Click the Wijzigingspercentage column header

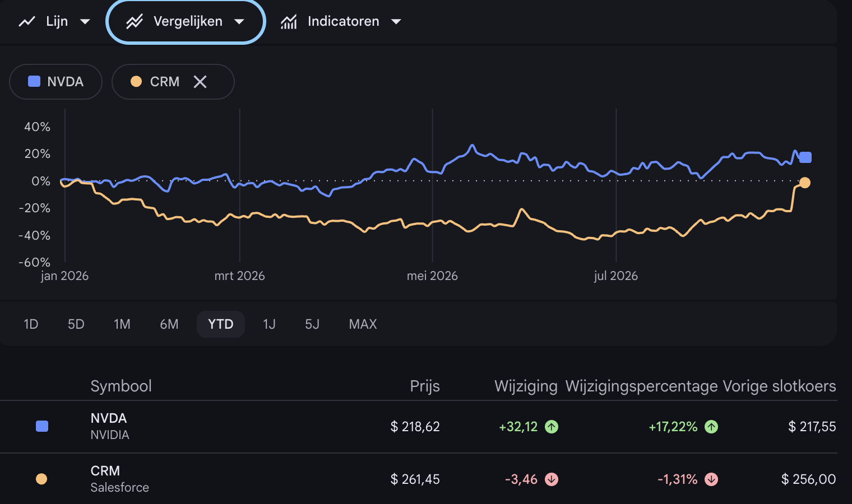pyautogui.click(x=642, y=386)
